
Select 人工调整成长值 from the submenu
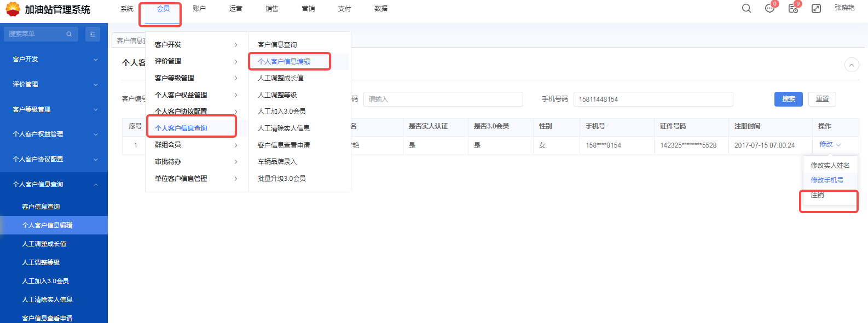pos(281,78)
